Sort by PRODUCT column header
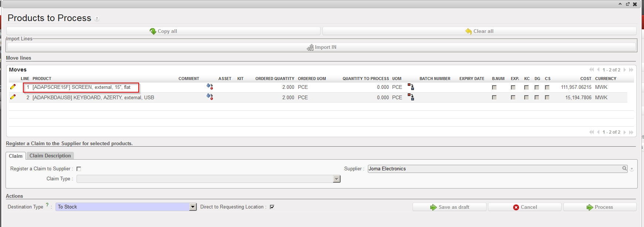This screenshot has height=227, width=644. click(42, 79)
